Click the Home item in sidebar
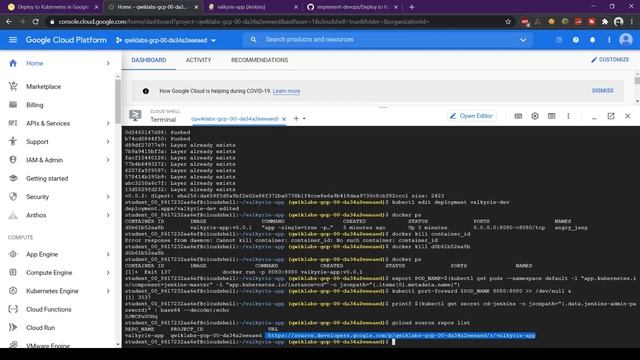The height and width of the screenshot is (360, 640). (35, 63)
